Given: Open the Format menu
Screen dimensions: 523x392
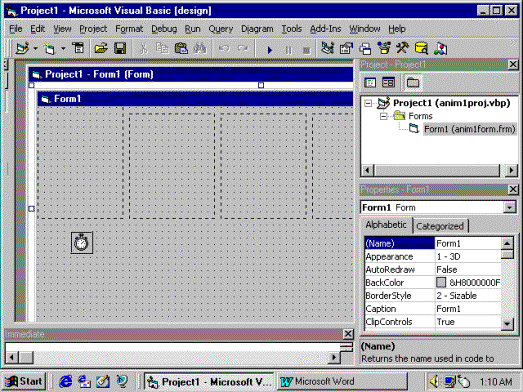Looking at the screenshot, I should click(129, 29).
